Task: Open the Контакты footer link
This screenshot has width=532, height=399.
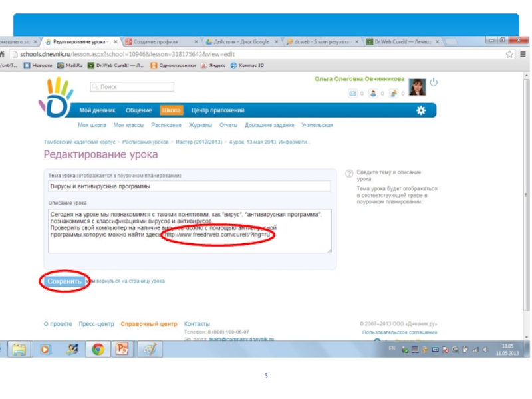Action: 197,324
